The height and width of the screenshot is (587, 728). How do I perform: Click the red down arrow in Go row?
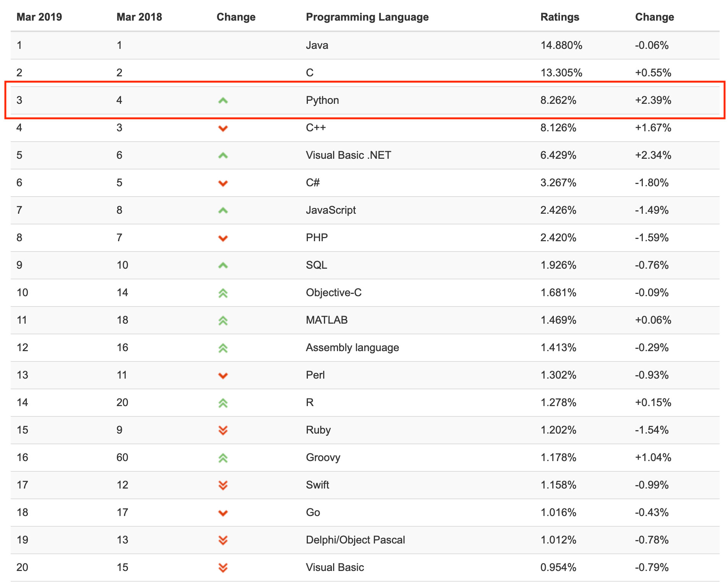(x=223, y=513)
